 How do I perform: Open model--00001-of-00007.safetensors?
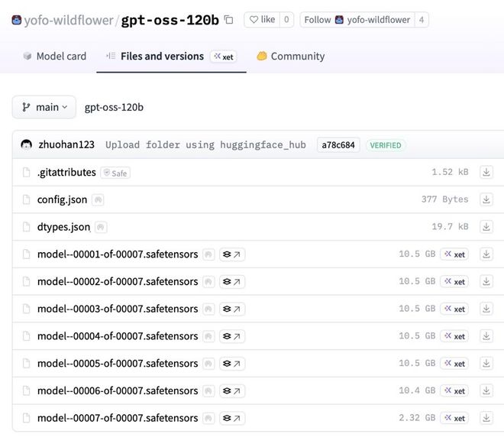click(118, 254)
